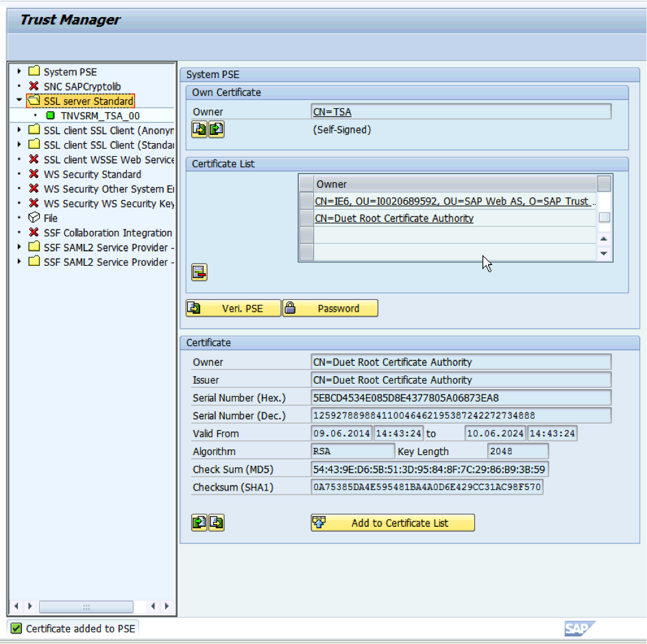This screenshot has width=647, height=644.
Task: Click red X icon of WS Security Standard
Action: pyautogui.click(x=34, y=174)
